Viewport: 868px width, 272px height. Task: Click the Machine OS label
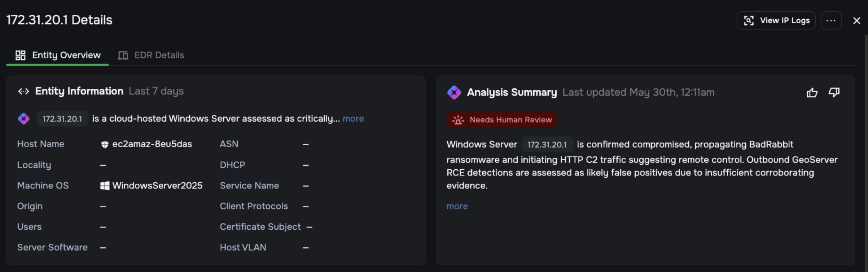[x=43, y=186]
